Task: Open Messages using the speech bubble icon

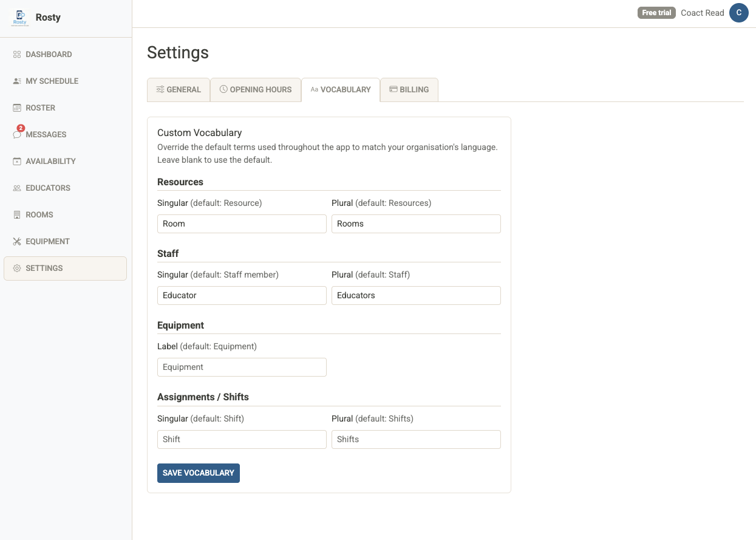Action: [x=16, y=134]
